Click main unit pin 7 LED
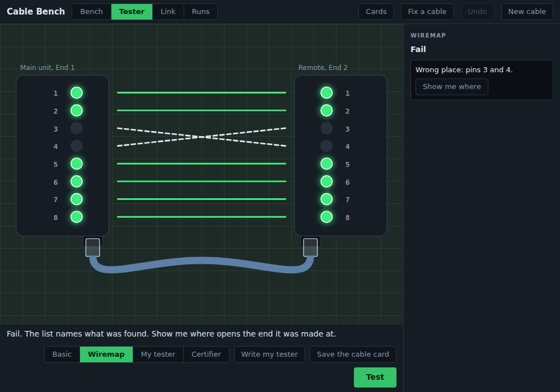 click(x=76, y=199)
